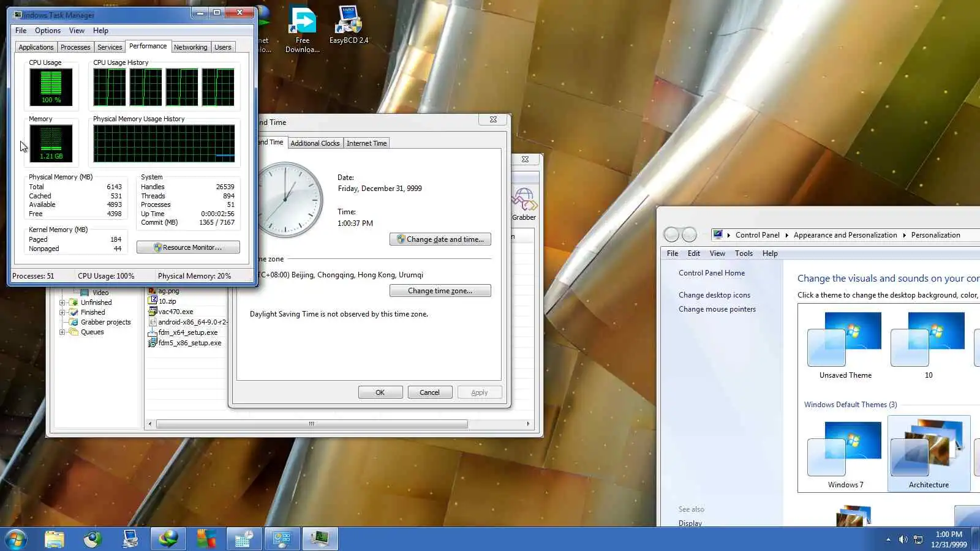The width and height of the screenshot is (980, 551).
Task: Click the Finished folder icon in the tree
Action: coord(73,312)
